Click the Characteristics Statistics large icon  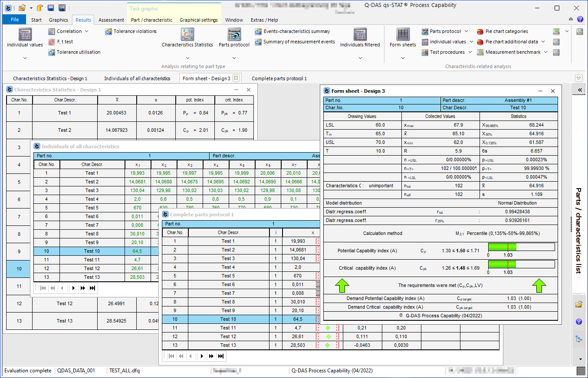[187, 34]
